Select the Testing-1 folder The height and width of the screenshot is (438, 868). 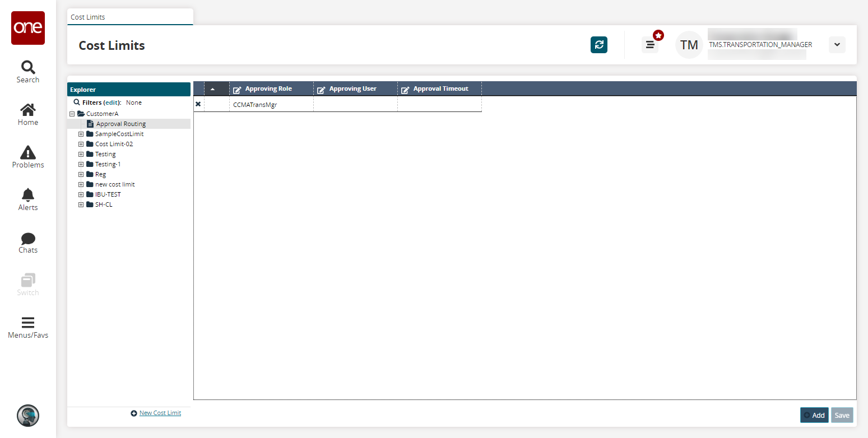tap(108, 164)
